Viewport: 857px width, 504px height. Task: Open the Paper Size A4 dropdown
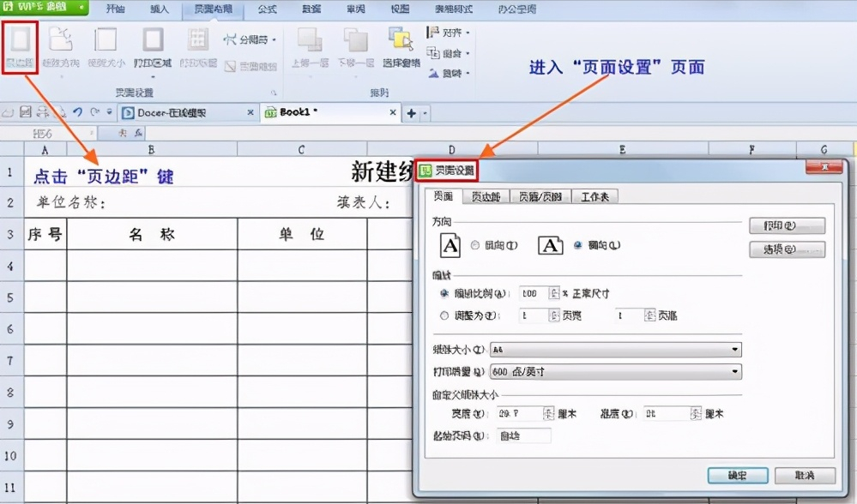tap(615, 350)
